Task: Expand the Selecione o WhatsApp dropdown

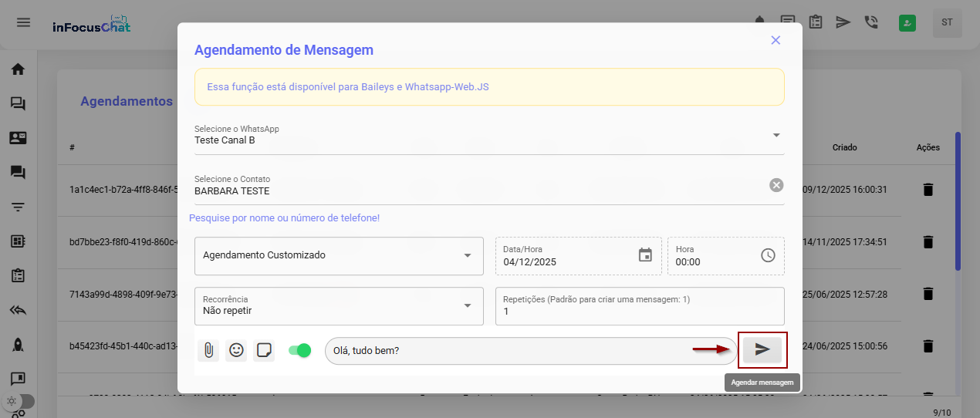Action: pos(776,135)
